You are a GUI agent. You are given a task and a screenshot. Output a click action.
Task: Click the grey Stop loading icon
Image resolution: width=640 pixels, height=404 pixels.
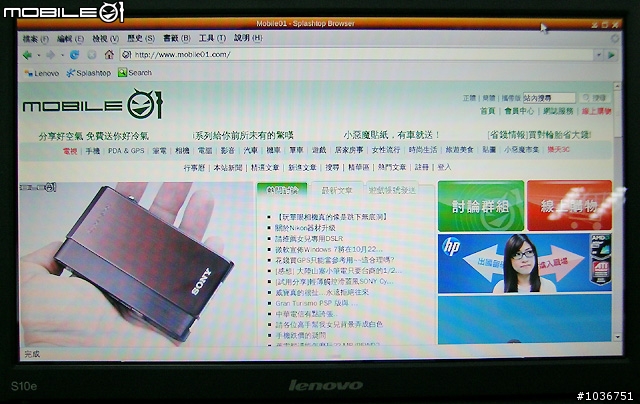coord(92,55)
